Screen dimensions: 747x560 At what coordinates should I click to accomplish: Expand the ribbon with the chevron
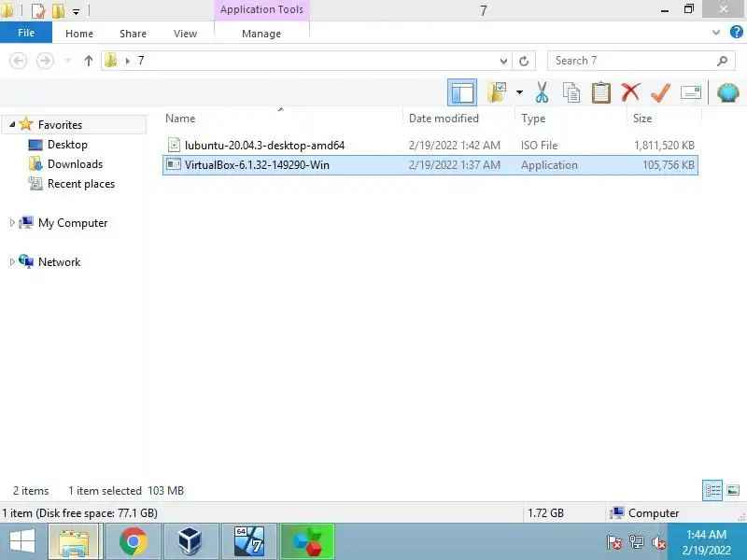pos(715,33)
